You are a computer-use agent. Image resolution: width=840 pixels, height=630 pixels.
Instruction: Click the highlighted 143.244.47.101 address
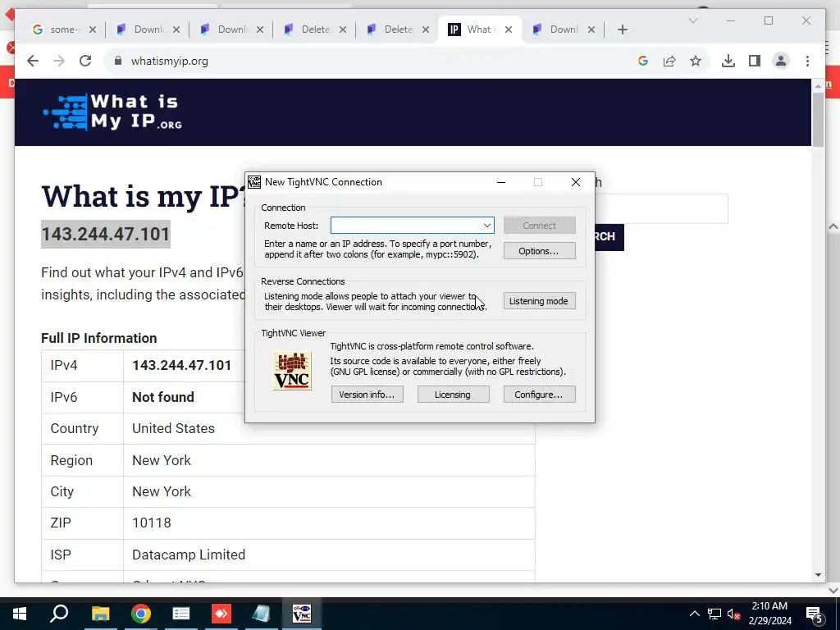106,234
